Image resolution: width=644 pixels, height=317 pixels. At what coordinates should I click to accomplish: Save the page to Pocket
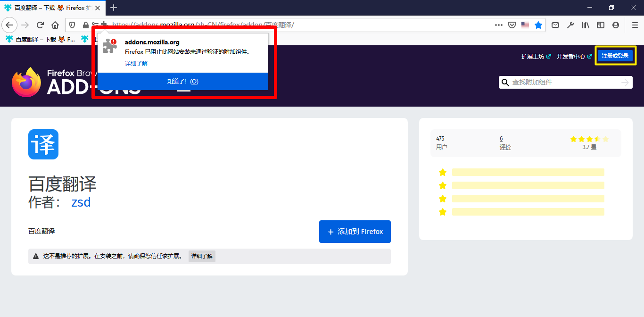coord(512,25)
